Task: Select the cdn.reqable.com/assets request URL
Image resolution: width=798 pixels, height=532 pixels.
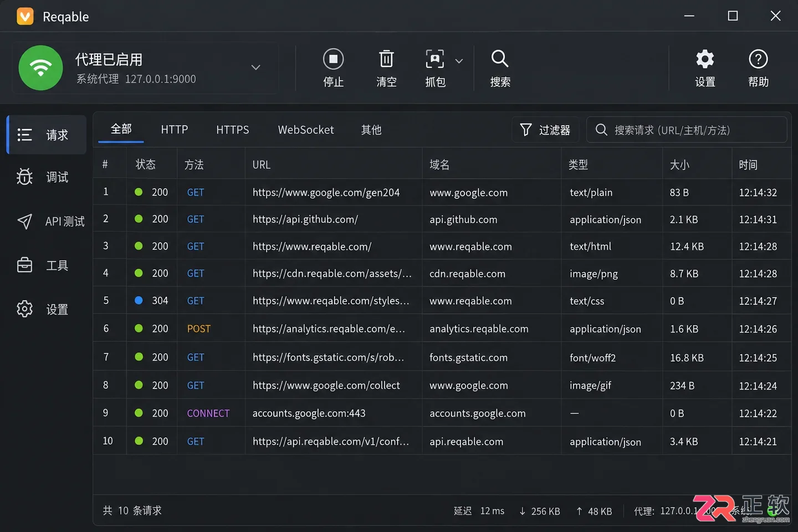Action: 332,274
